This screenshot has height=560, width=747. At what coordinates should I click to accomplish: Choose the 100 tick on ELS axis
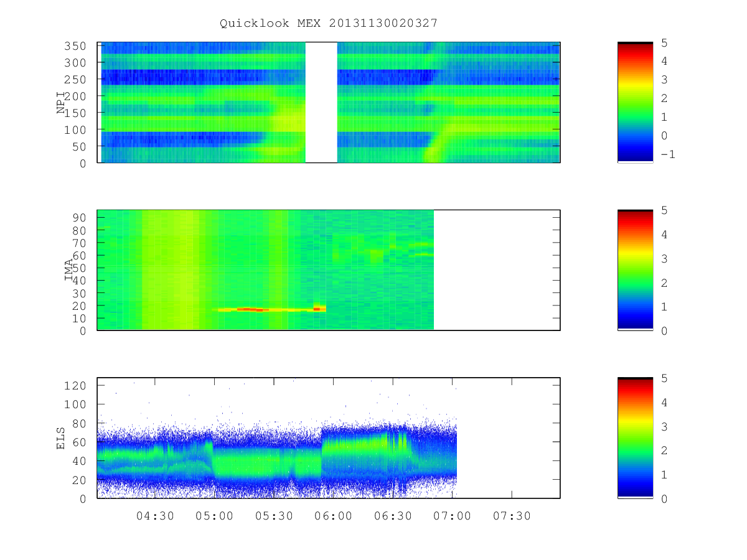click(x=75, y=404)
